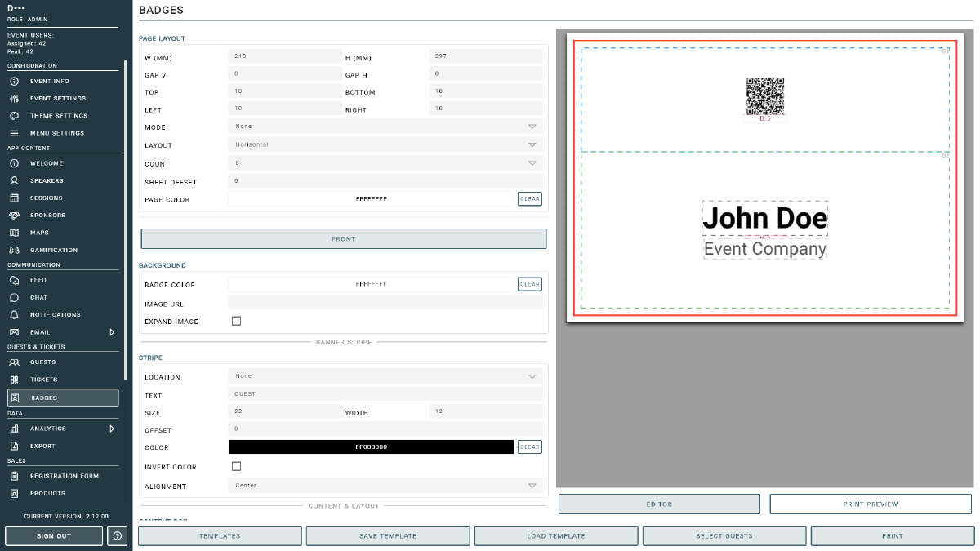Switch to Print Preview tab
The width and height of the screenshot is (980, 551).
[x=871, y=504]
